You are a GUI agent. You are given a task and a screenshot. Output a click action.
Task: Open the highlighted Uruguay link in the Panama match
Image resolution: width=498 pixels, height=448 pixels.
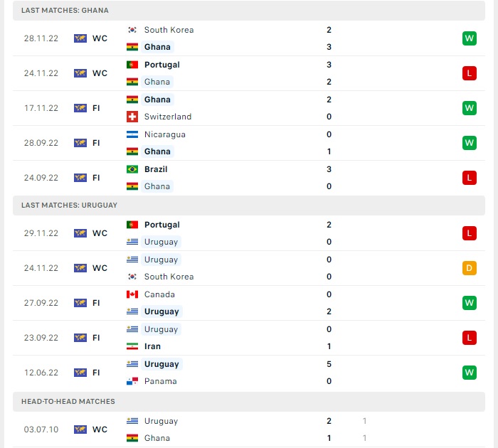[161, 364]
